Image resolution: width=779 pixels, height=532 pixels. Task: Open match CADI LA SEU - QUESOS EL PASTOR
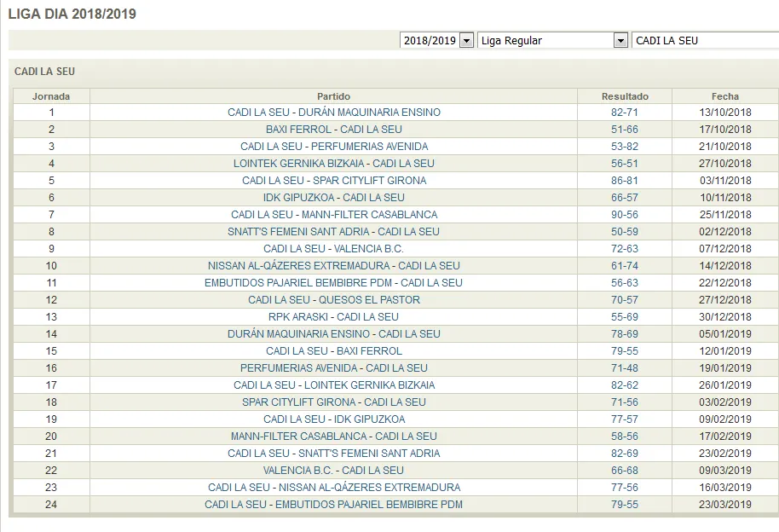pos(334,300)
